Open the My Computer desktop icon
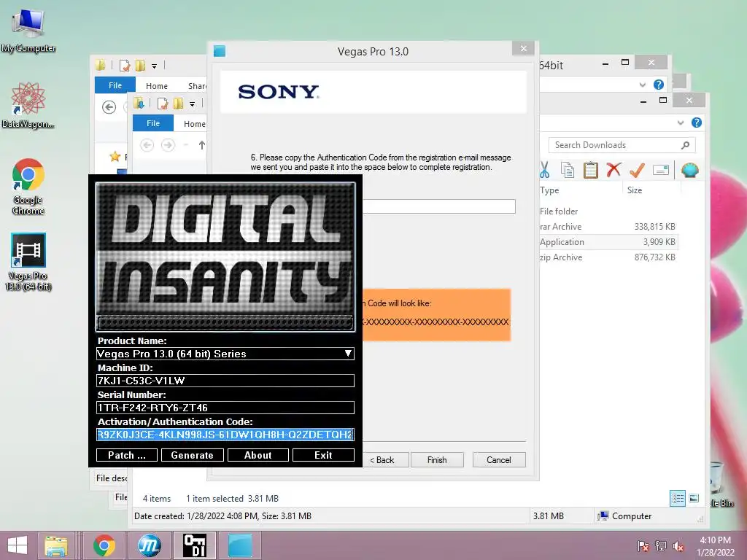 28,31
